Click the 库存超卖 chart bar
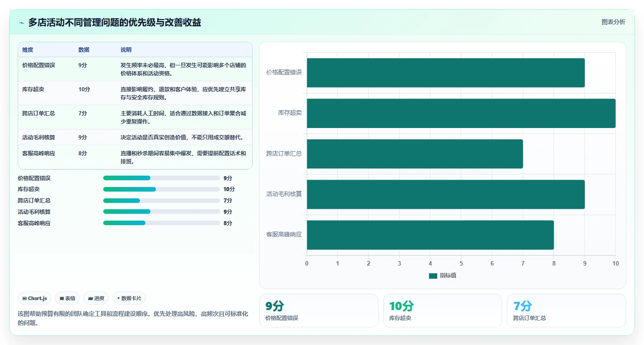Screen dimensions: 644x345 click(461, 113)
